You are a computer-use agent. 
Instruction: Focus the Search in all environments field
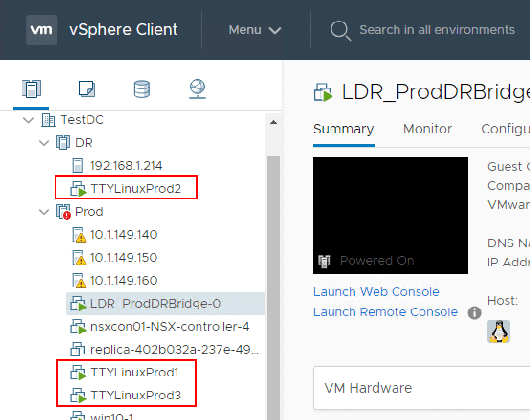(x=437, y=30)
